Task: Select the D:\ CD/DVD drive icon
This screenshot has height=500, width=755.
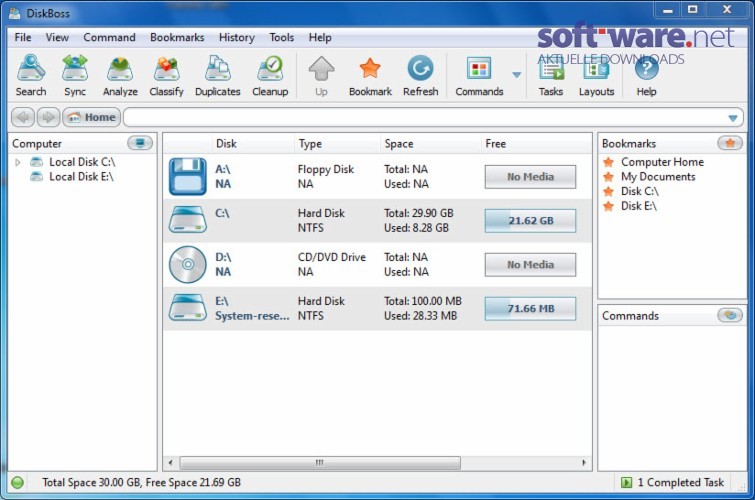Action: point(188,264)
